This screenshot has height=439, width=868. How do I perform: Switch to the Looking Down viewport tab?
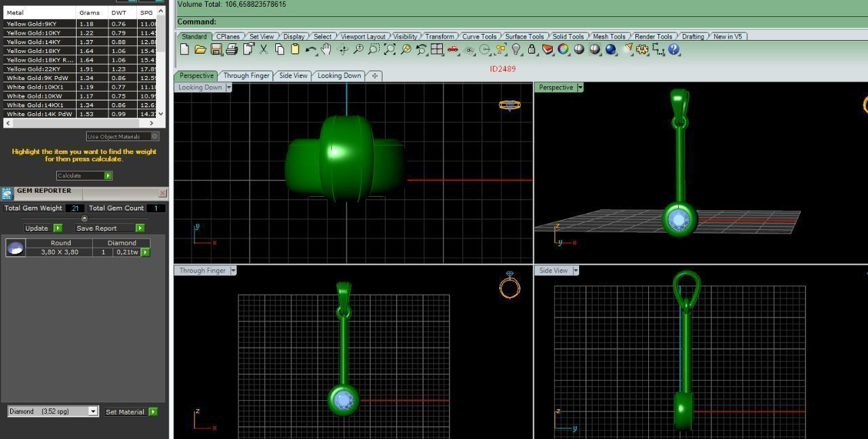[339, 75]
